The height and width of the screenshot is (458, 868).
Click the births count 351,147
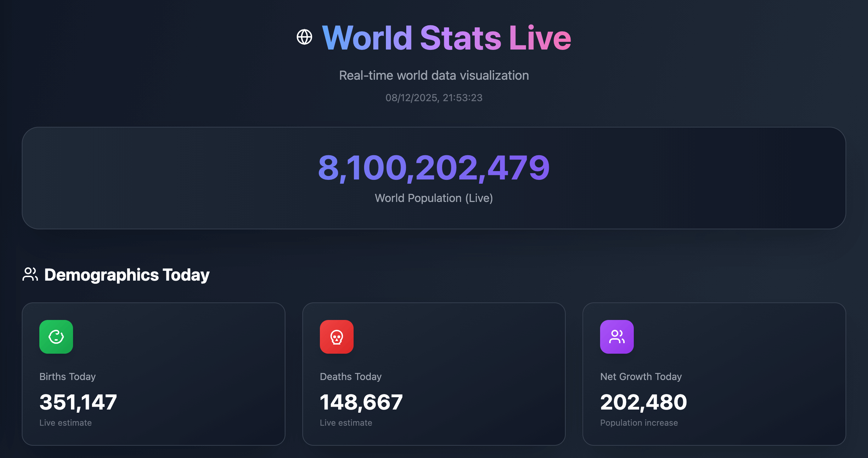78,402
